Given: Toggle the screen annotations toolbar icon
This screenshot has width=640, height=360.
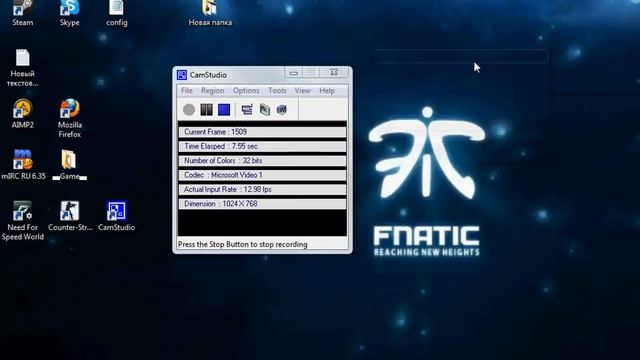Looking at the screenshot, I should pyautogui.click(x=247, y=109).
